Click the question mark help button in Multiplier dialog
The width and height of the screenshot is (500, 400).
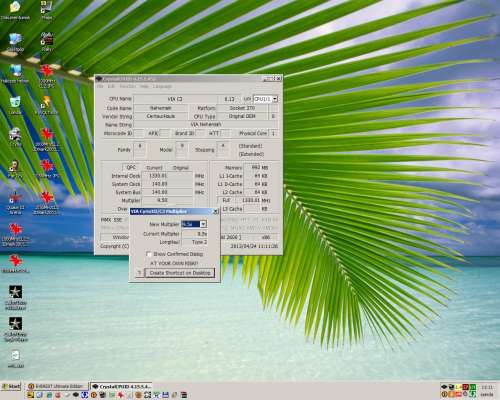[x=139, y=273]
